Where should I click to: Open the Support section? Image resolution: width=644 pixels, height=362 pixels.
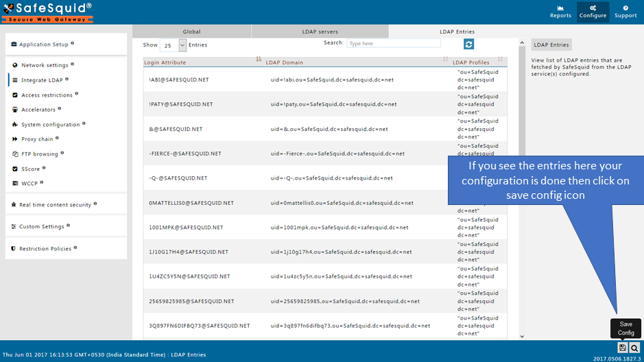point(625,12)
